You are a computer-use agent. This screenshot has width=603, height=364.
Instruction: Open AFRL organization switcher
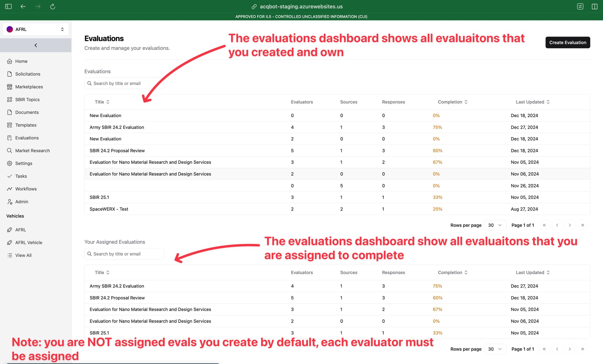35,29
